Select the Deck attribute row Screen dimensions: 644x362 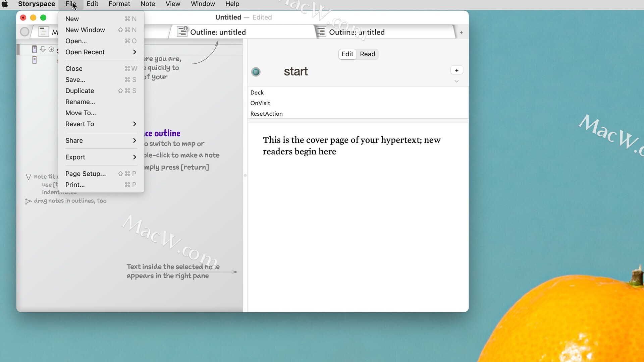click(358, 93)
